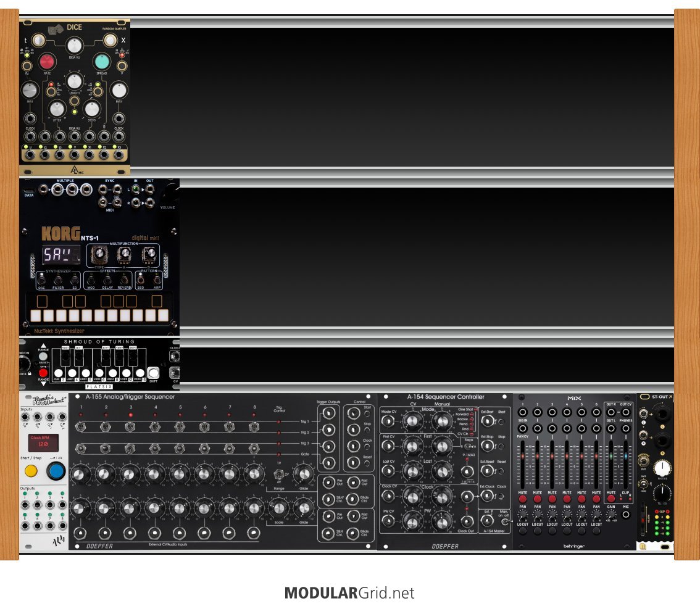
Task: Click the RANGE down arrow on Shroud of Turing
Action: [43, 383]
